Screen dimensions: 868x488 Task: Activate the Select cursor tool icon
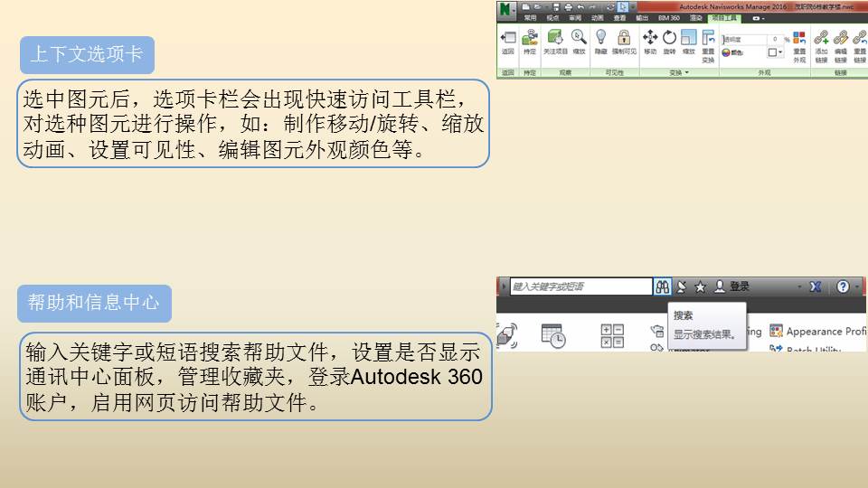622,7
